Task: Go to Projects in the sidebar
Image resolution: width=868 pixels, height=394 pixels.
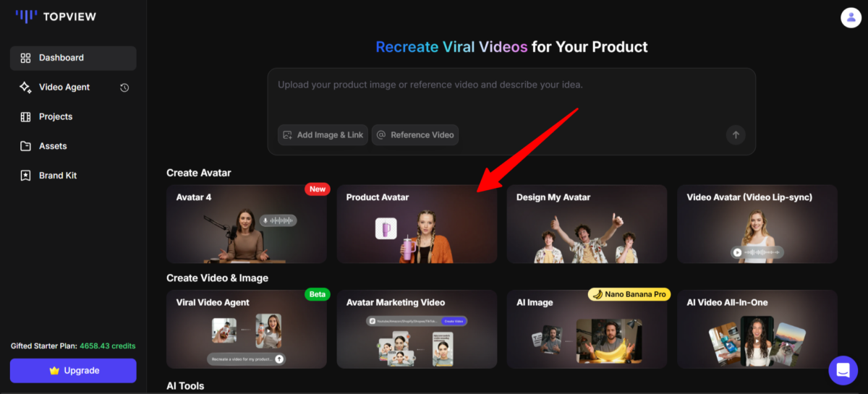Action: [56, 116]
